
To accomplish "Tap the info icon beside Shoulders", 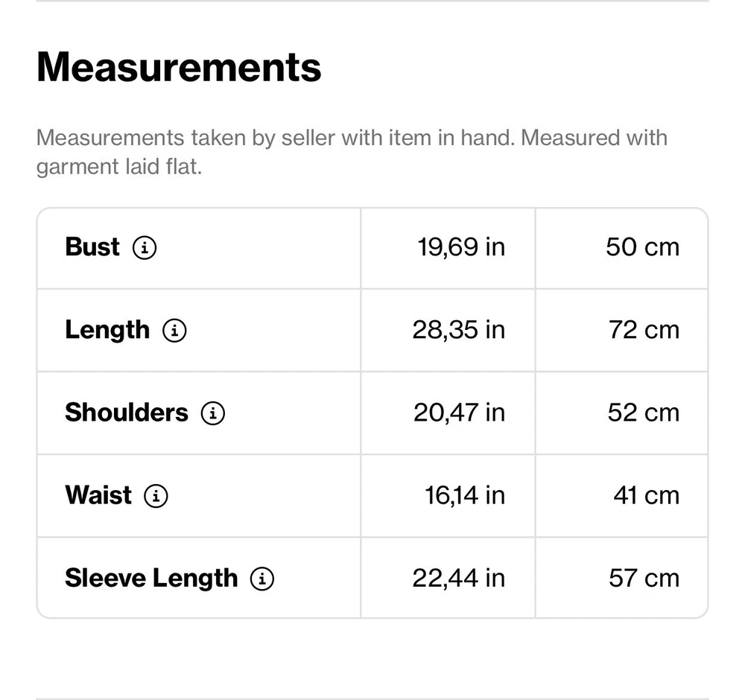I will tap(213, 413).
